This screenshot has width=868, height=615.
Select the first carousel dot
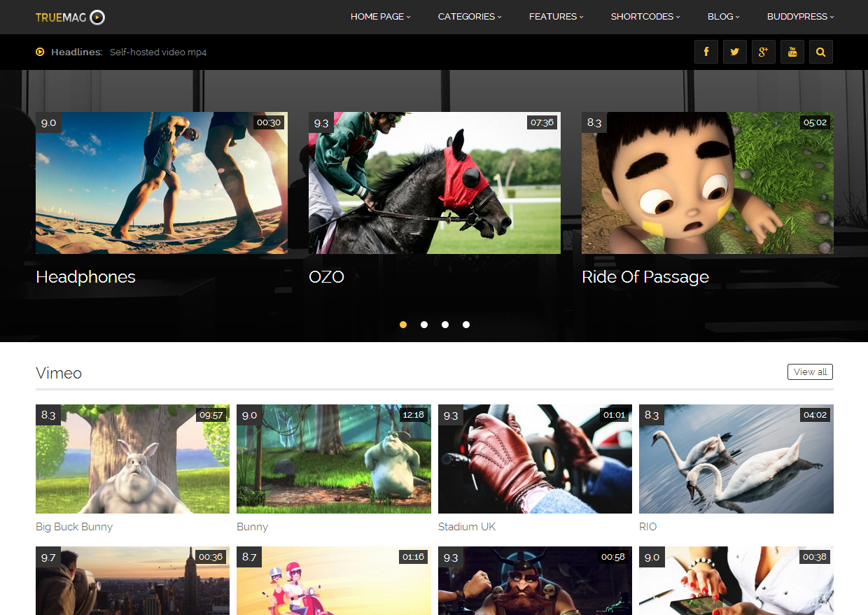point(403,325)
